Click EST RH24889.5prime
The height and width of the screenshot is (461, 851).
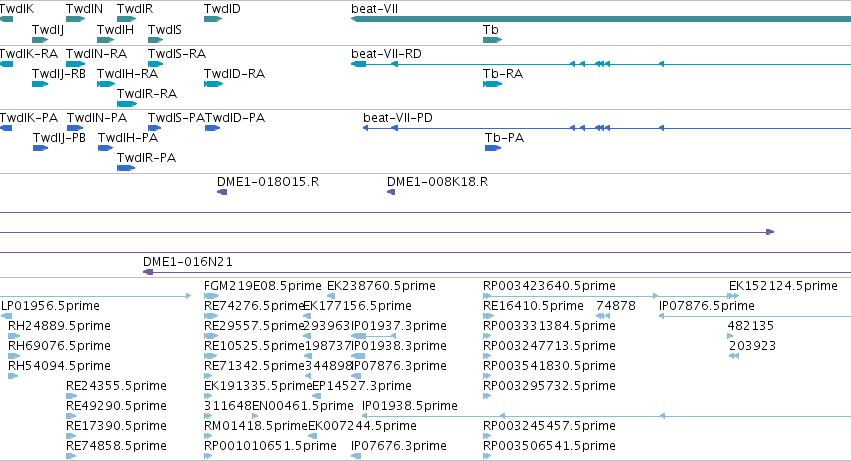tap(59, 326)
